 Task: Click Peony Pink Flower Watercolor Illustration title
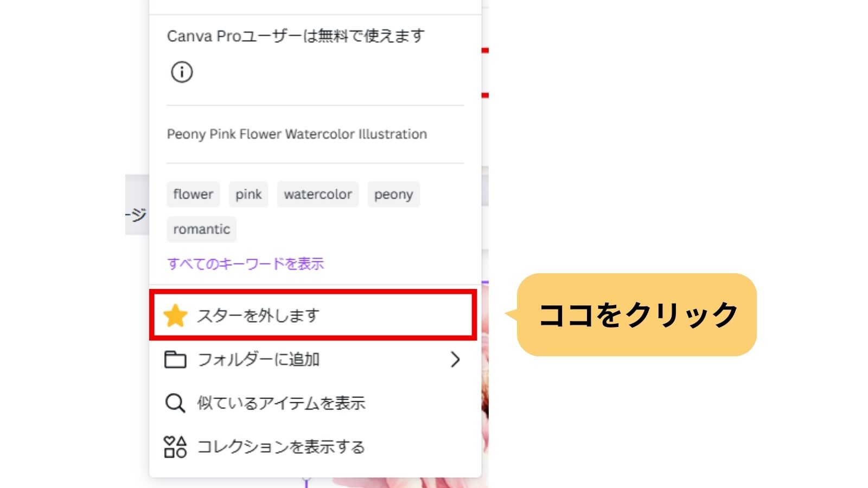[297, 134]
